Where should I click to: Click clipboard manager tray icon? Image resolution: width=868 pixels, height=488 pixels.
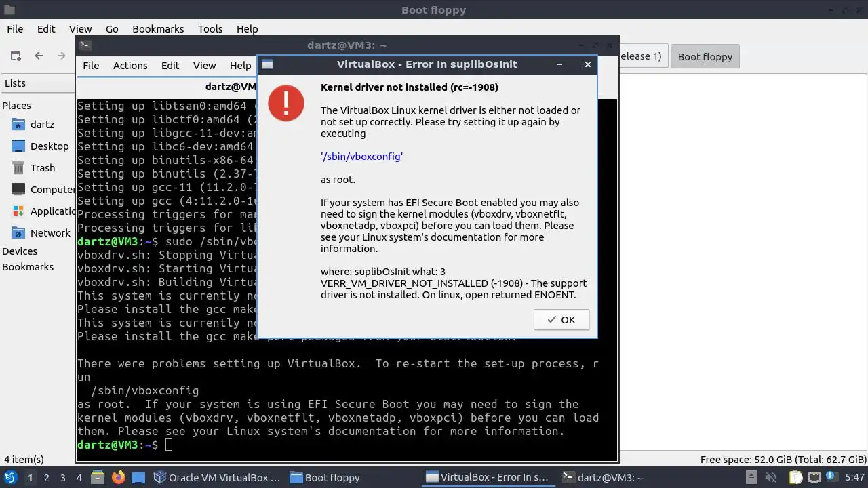[x=795, y=478]
